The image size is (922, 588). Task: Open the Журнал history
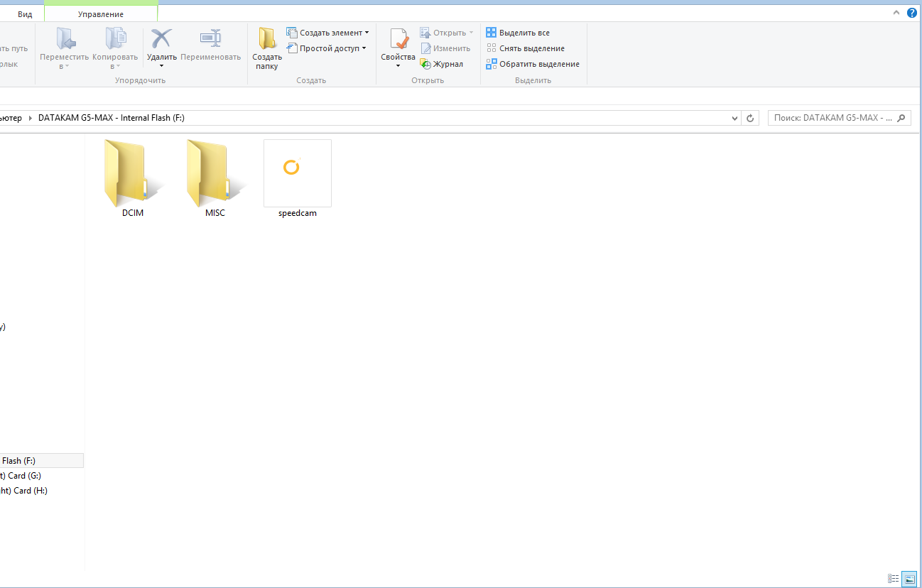pos(441,64)
